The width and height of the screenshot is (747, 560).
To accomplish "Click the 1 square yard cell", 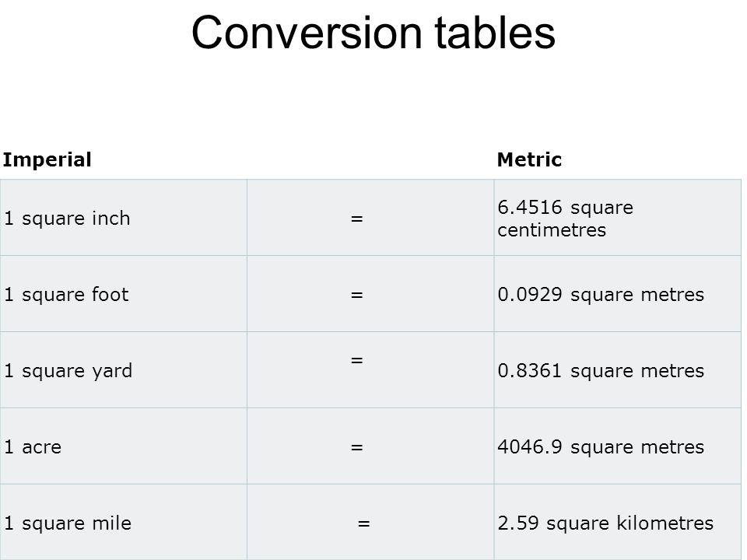I will pyautogui.click(x=124, y=370).
